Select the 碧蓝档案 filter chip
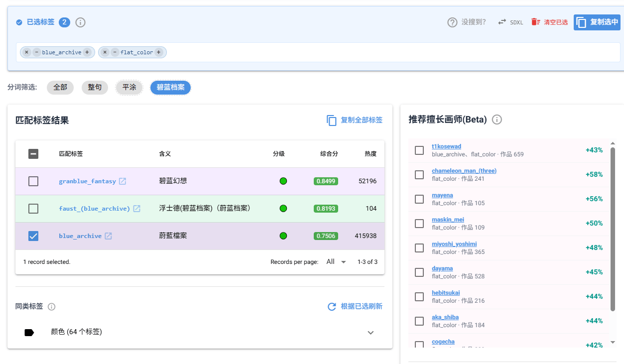624x364 pixels. click(x=170, y=87)
